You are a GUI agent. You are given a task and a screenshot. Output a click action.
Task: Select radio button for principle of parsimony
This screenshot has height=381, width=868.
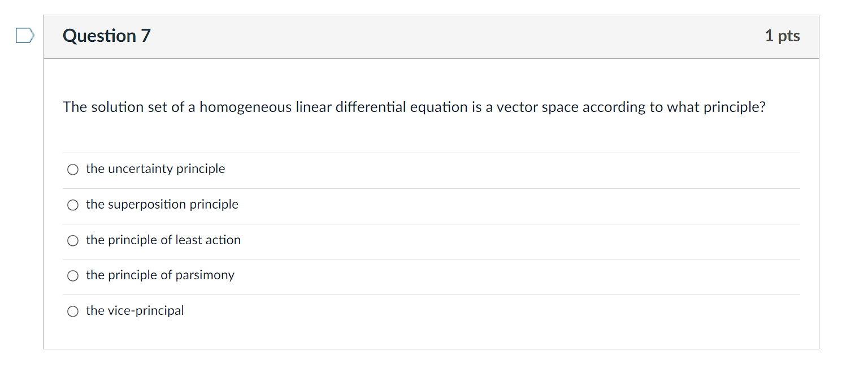point(72,275)
